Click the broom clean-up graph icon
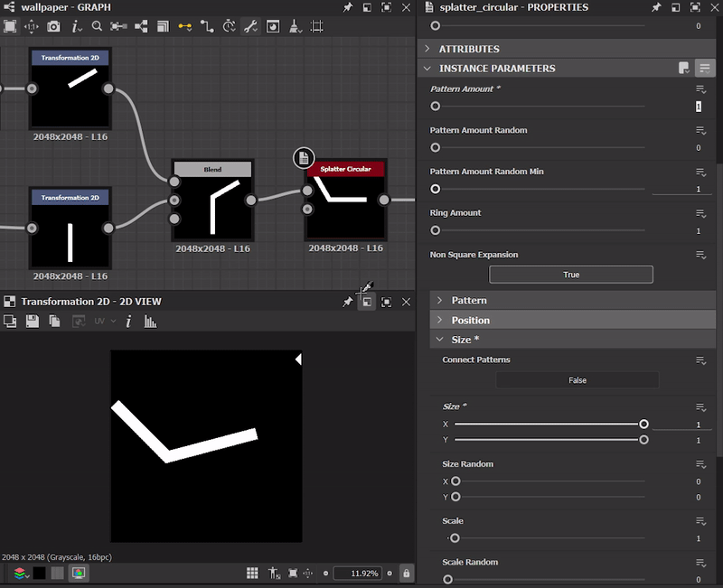This screenshot has height=588, width=723. [x=296, y=27]
